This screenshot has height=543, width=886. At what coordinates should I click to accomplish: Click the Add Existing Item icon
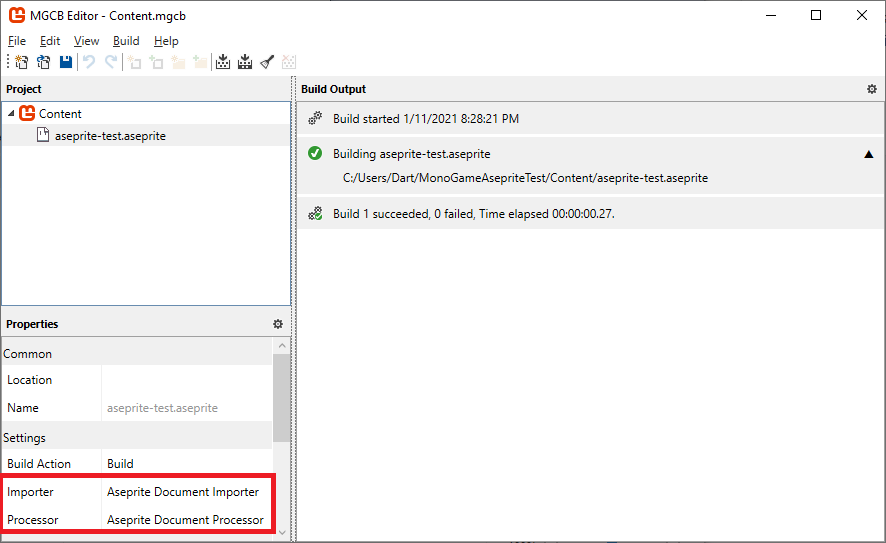click(156, 62)
